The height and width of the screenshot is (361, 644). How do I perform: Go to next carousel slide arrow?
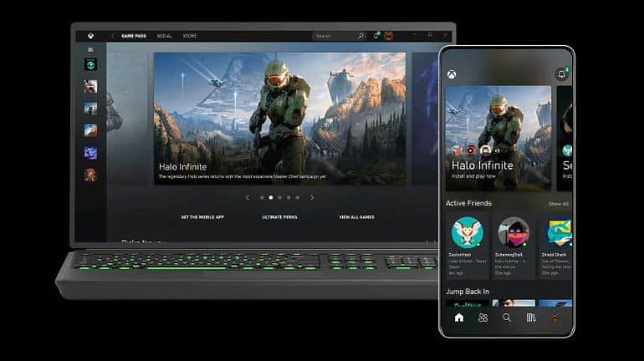pyautogui.click(x=312, y=197)
